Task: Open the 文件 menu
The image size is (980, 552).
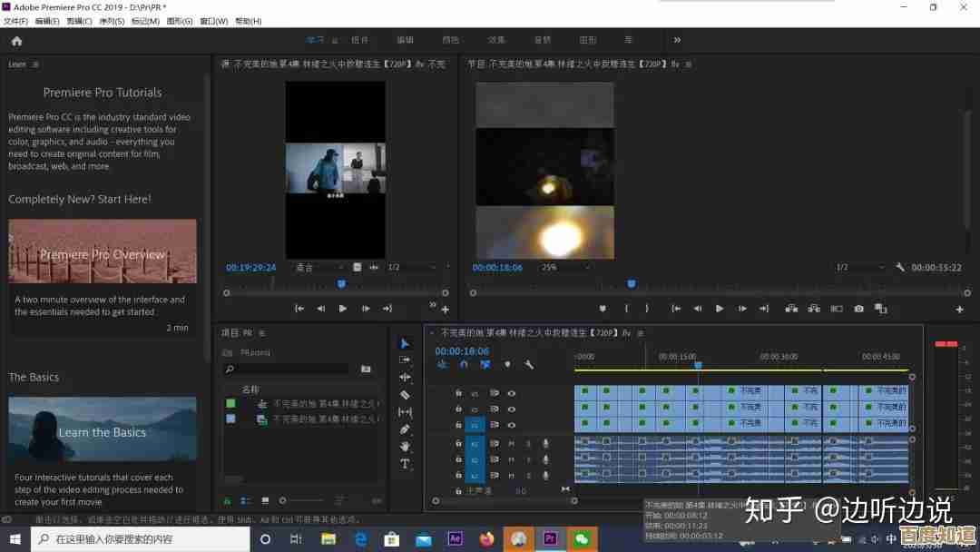Action: (x=18, y=20)
